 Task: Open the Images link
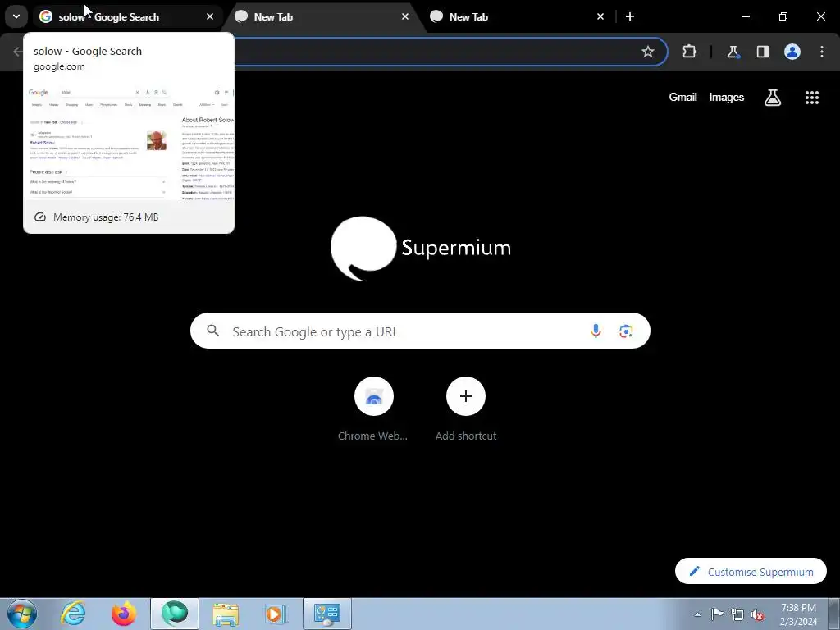(727, 97)
